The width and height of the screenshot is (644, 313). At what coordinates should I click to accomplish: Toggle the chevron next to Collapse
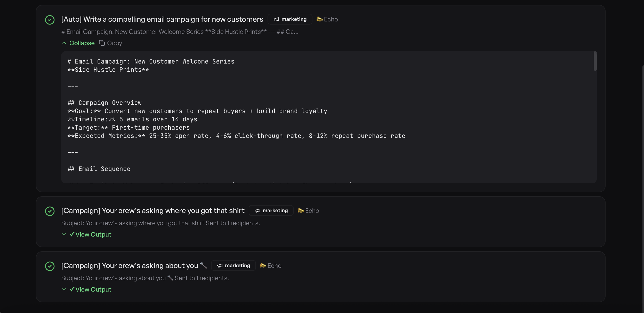pyautogui.click(x=64, y=43)
